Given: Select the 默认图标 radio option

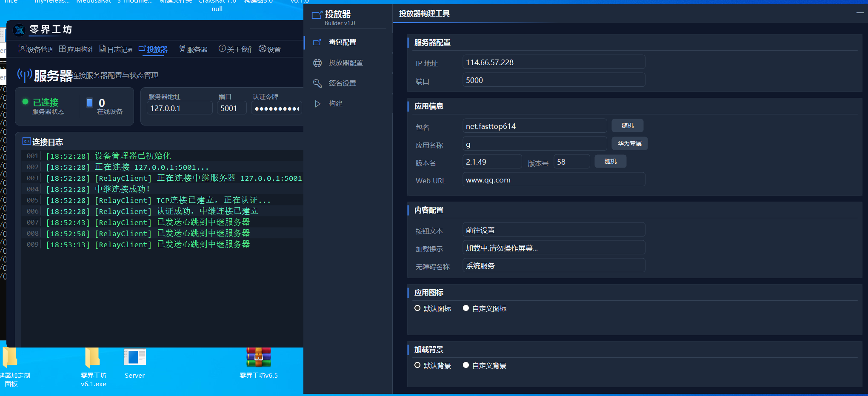Looking at the screenshot, I should click(417, 308).
